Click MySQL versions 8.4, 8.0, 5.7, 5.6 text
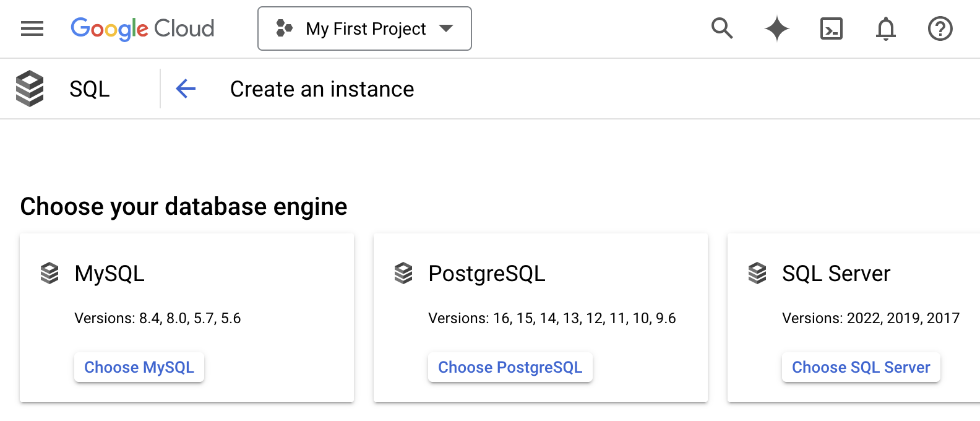Image resolution: width=980 pixels, height=421 pixels. 158,318
